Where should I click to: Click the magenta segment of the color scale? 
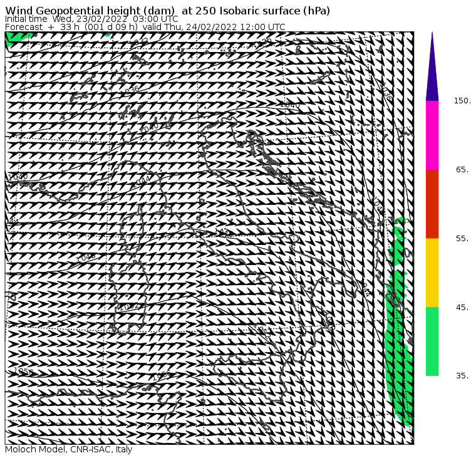pyautogui.click(x=432, y=135)
